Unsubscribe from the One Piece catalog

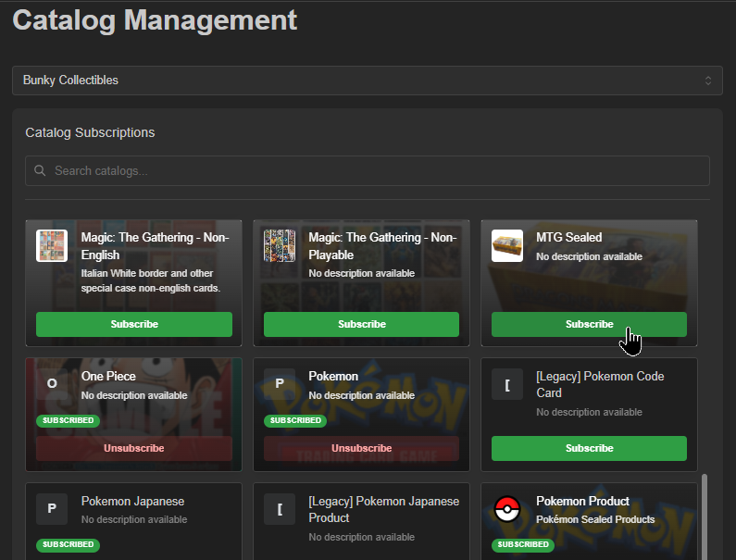(134, 448)
